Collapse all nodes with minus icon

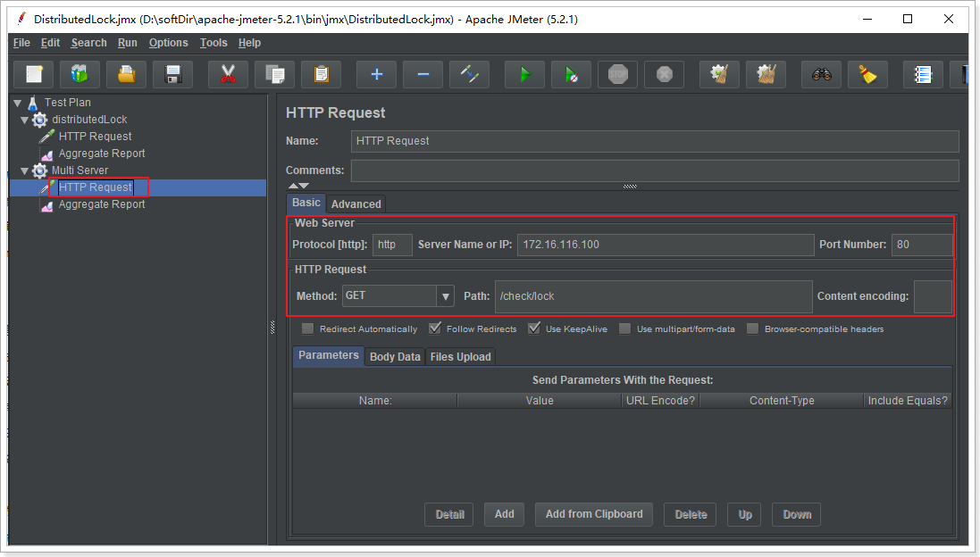[423, 75]
